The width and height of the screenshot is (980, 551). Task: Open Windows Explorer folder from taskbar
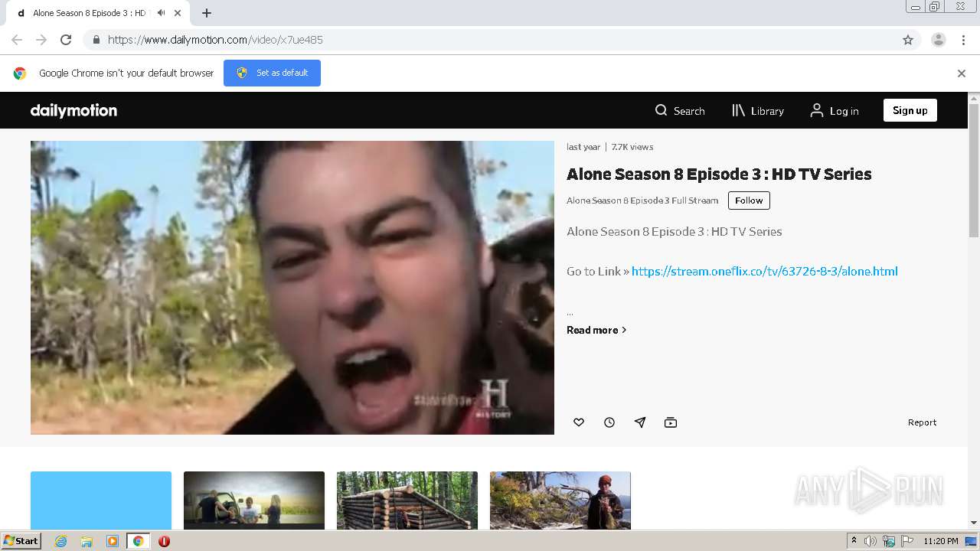[87, 541]
